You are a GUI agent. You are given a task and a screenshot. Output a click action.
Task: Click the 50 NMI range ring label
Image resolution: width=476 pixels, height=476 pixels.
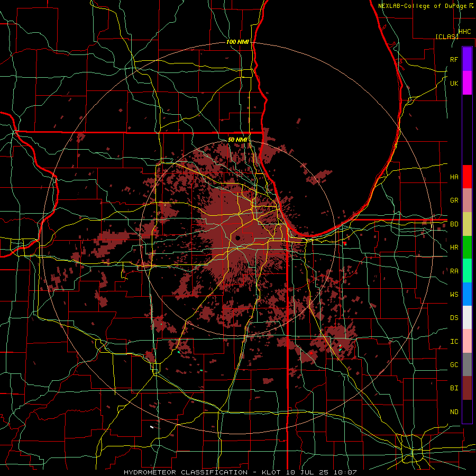(x=237, y=140)
